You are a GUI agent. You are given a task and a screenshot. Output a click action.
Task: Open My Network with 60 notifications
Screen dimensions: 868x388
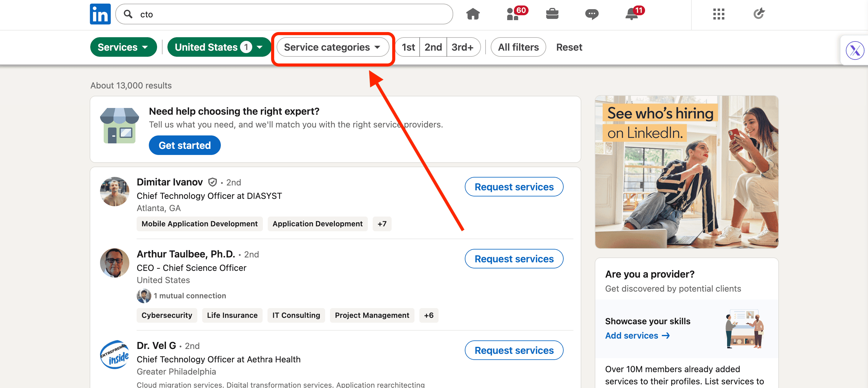click(x=513, y=14)
